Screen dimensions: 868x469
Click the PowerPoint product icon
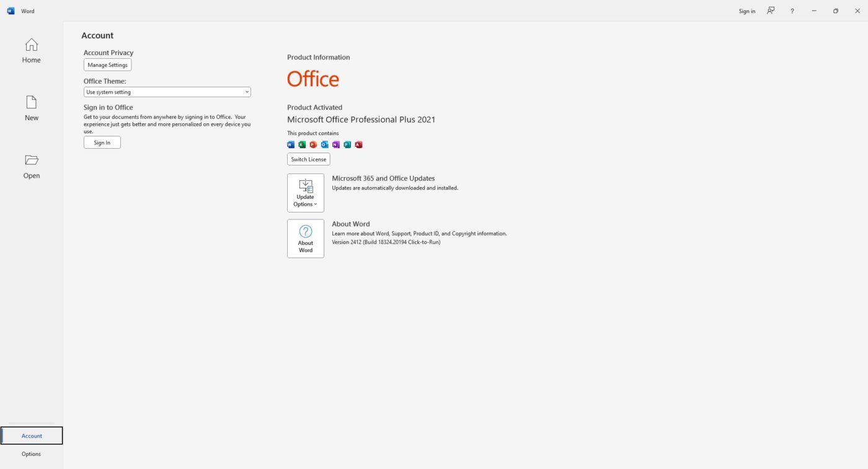(x=313, y=144)
